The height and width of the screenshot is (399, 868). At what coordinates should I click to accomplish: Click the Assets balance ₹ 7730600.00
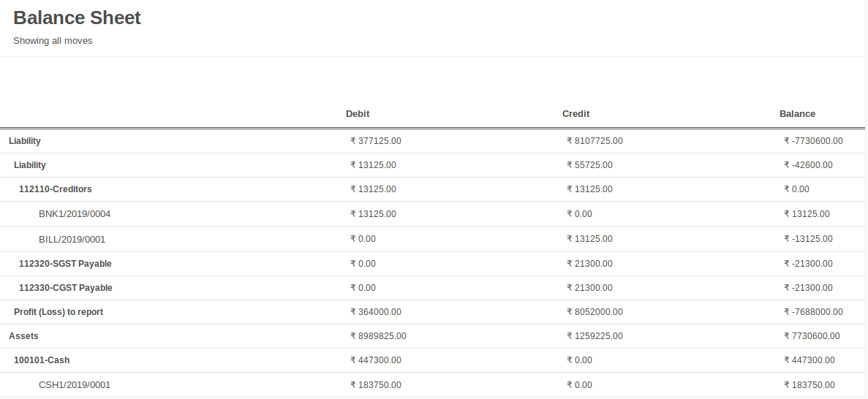(812, 336)
